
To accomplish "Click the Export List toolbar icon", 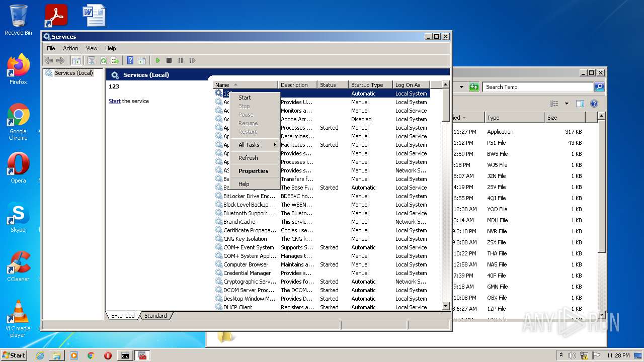I will click(x=115, y=60).
